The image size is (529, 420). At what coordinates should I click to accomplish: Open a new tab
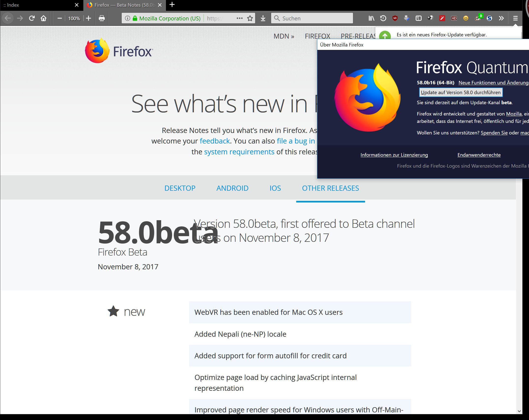click(172, 5)
